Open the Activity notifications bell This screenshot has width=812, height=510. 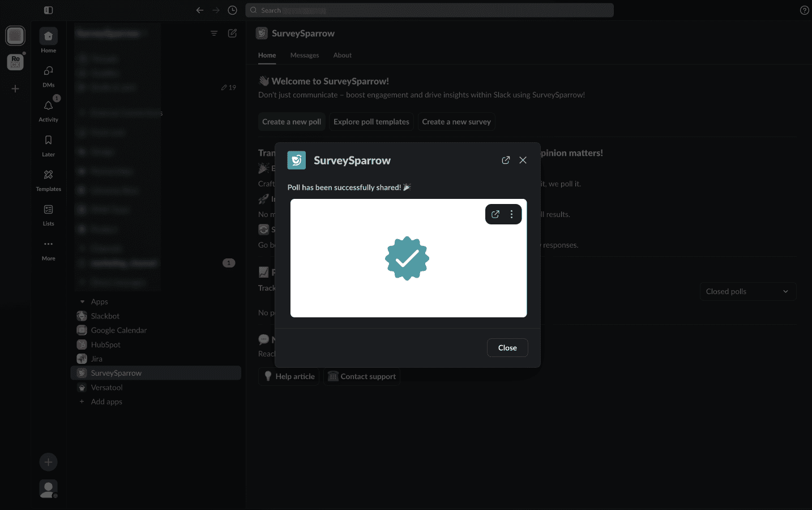pos(48,106)
